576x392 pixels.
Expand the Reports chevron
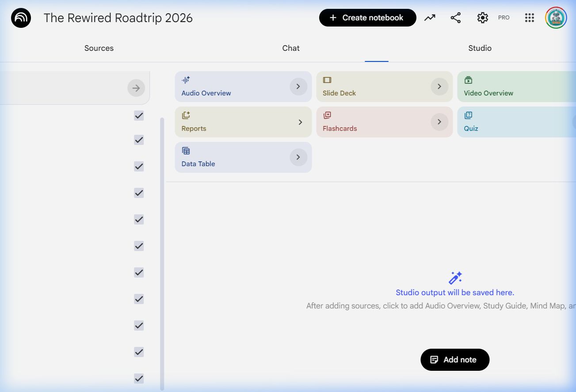pos(300,122)
